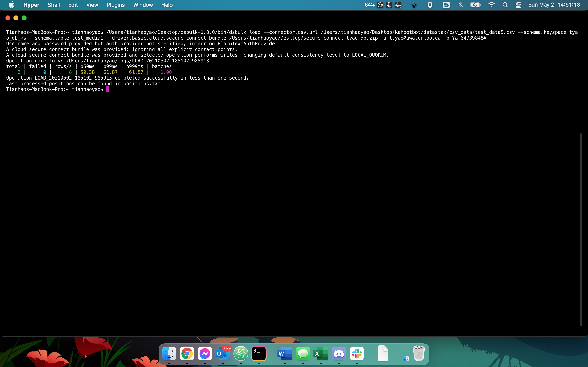This screenshot has width=588, height=367.
Task: Open the Shell menu
Action: [54, 5]
